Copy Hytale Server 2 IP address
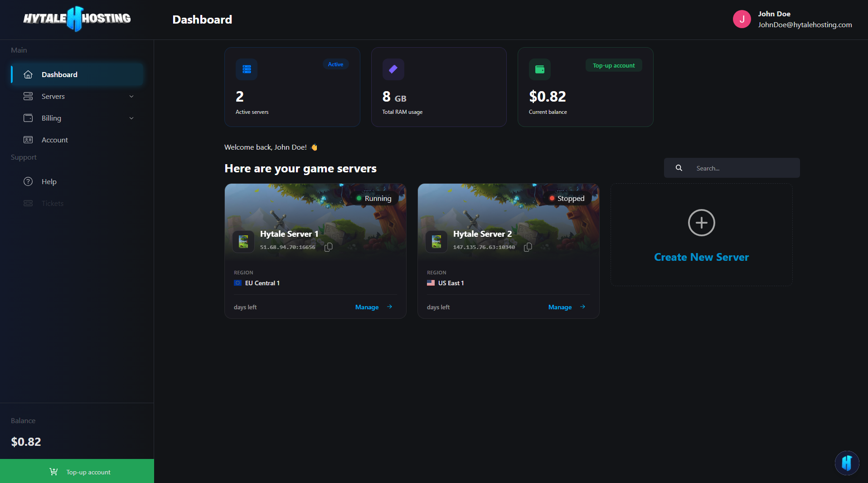The image size is (868, 483). (x=528, y=247)
